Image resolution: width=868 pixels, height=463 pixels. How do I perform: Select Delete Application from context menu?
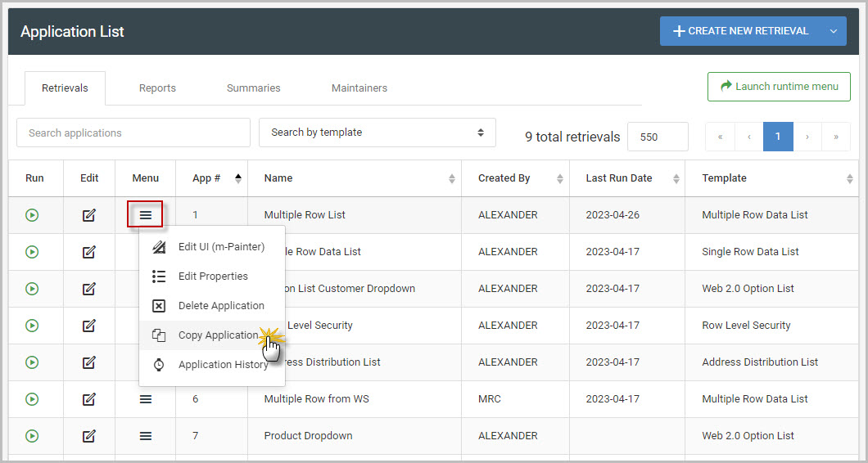[220, 306]
